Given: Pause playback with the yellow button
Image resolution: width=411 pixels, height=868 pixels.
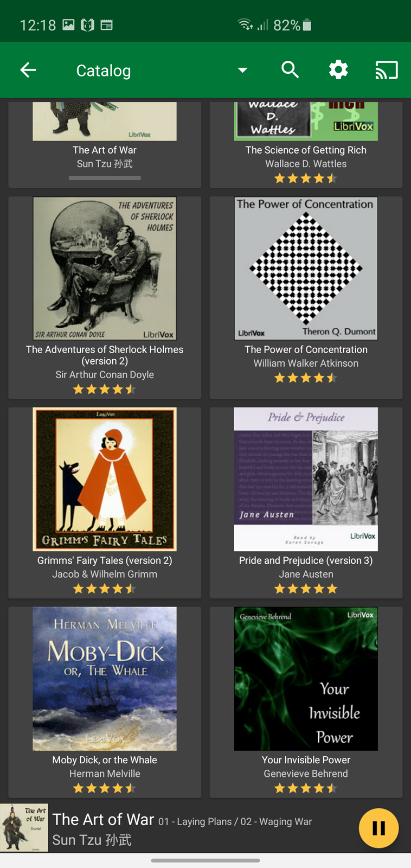Looking at the screenshot, I should (x=378, y=828).
